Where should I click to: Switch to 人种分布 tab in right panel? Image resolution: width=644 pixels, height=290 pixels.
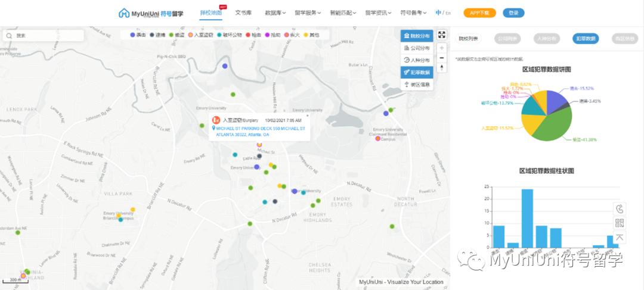[x=547, y=39]
